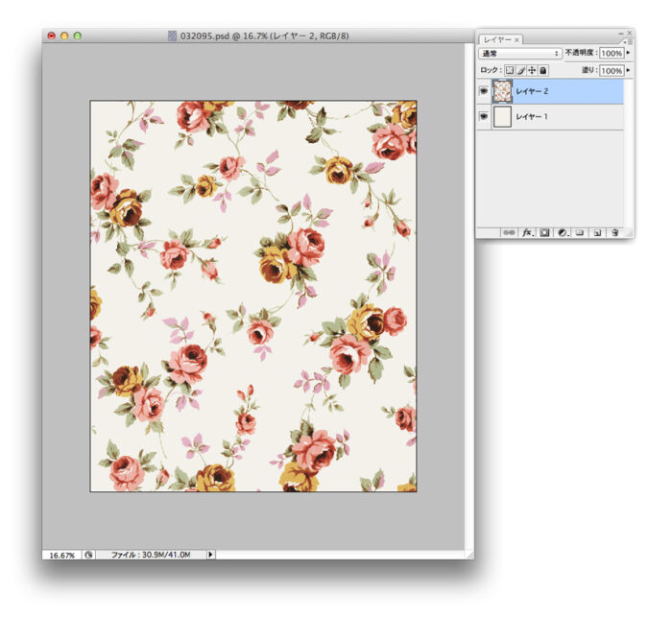Create new fill or adjustment layer

(562, 232)
